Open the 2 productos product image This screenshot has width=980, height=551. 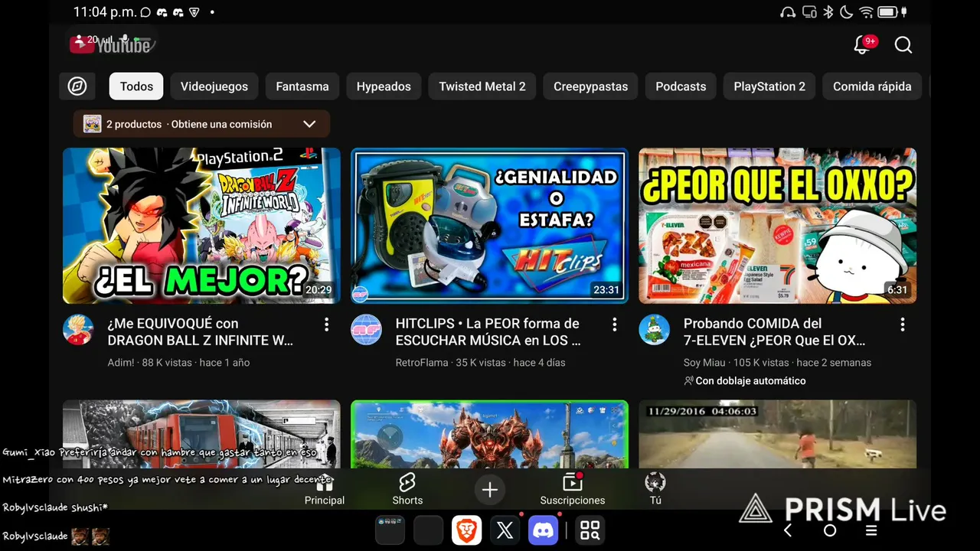click(93, 124)
